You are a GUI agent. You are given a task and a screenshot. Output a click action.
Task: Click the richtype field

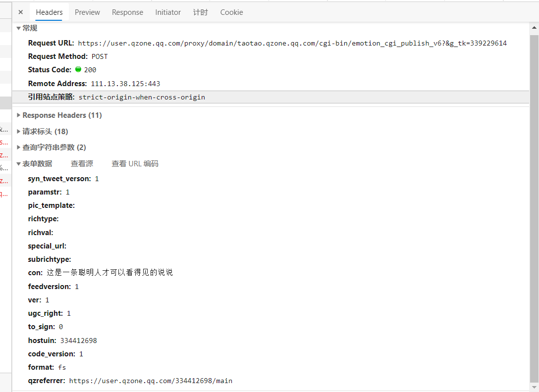pos(43,219)
